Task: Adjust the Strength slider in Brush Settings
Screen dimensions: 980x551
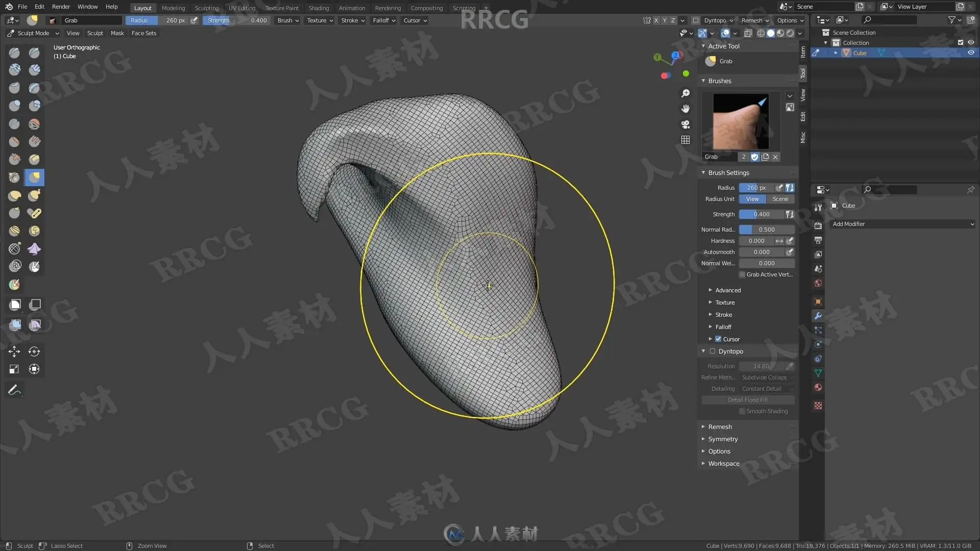Action: coord(761,214)
